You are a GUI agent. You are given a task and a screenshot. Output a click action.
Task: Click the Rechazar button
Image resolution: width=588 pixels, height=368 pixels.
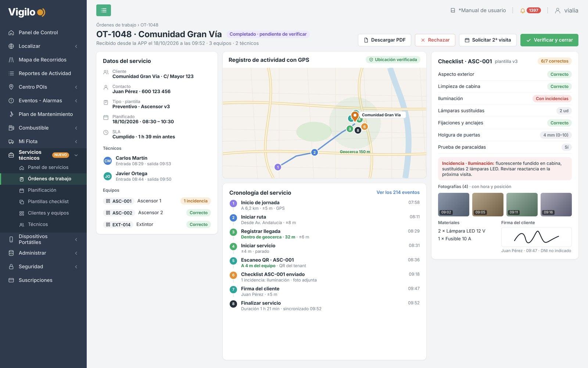(435, 40)
